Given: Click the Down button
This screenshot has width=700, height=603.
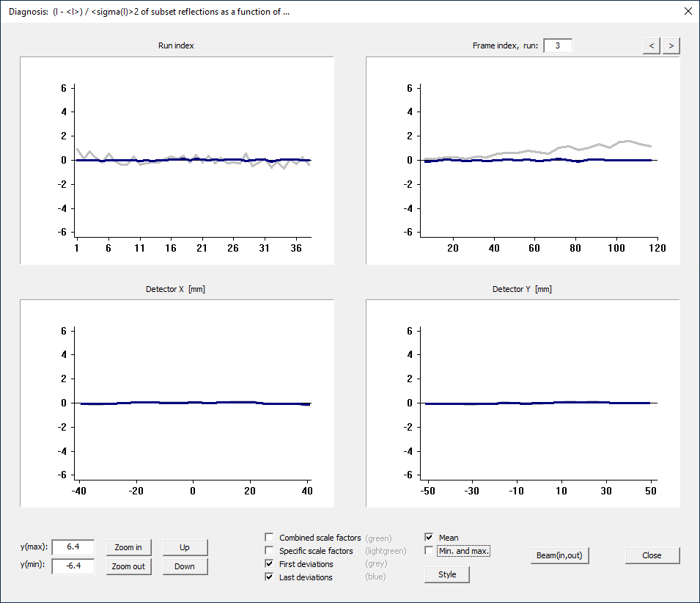Looking at the screenshot, I should point(185,566).
